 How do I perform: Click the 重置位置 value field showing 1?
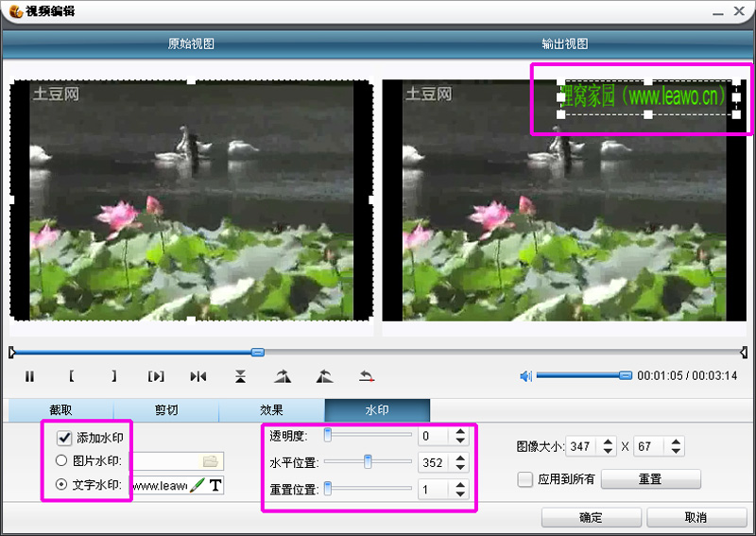(x=436, y=490)
